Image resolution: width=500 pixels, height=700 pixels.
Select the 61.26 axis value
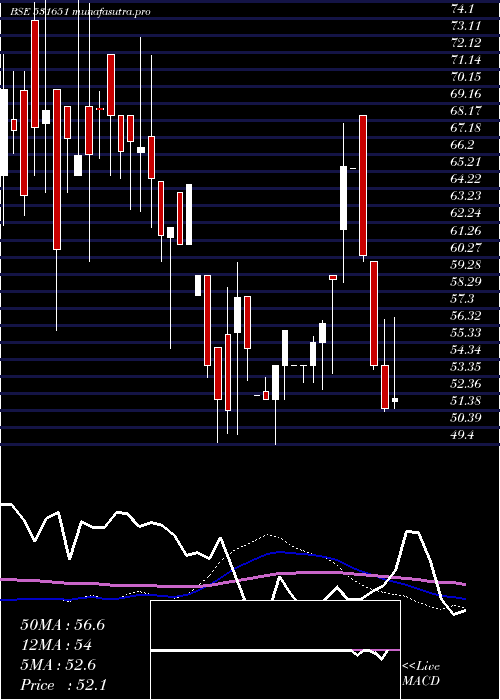(x=466, y=231)
